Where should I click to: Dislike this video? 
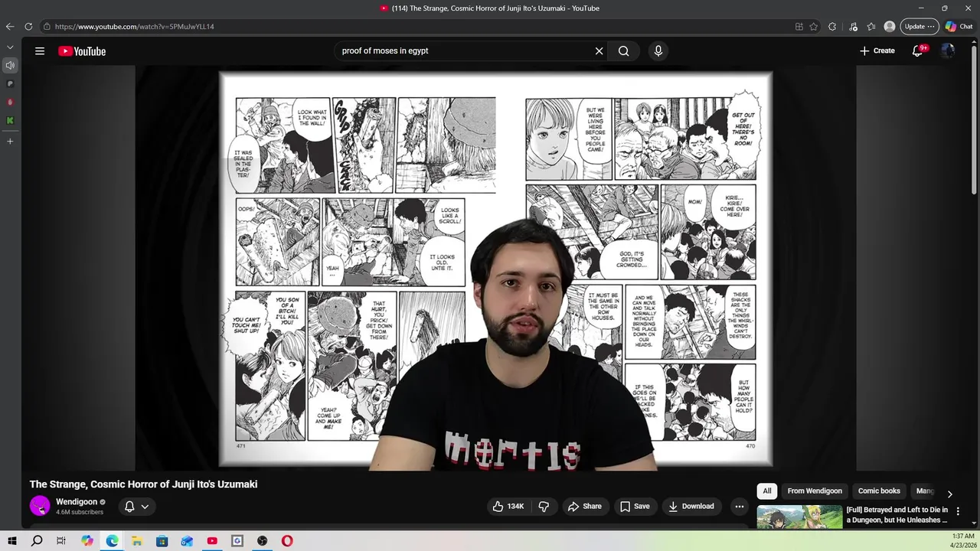[x=544, y=506]
